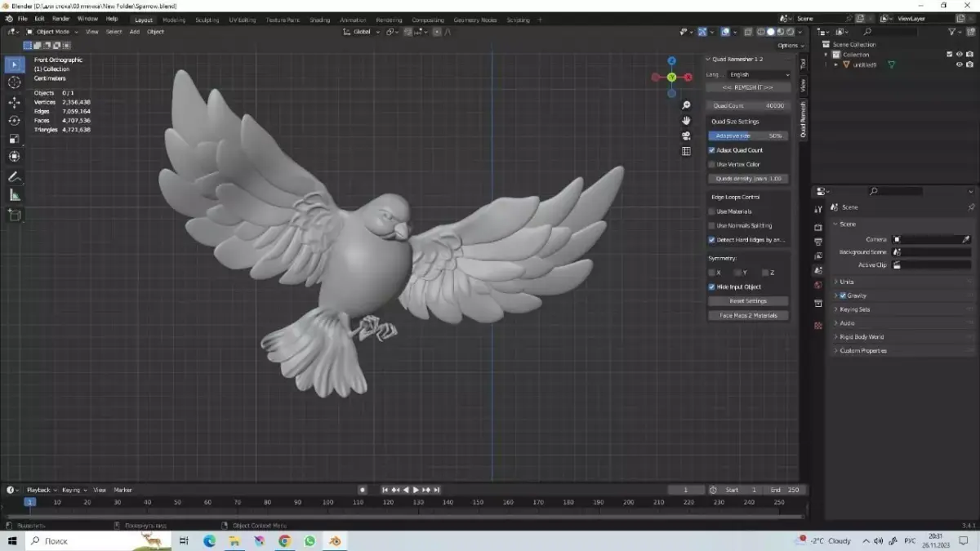Viewport: 980px width, 551px height.
Task: Open WhatsApp from the Windows taskbar
Action: tap(310, 540)
